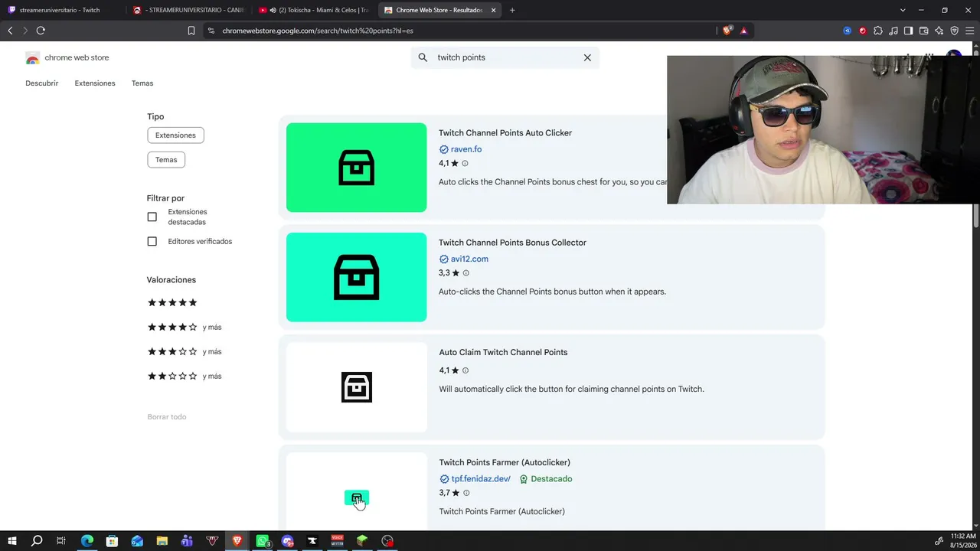The height and width of the screenshot is (551, 980).
Task: Enable 'Editores verificados' filter checkbox
Action: 152,242
